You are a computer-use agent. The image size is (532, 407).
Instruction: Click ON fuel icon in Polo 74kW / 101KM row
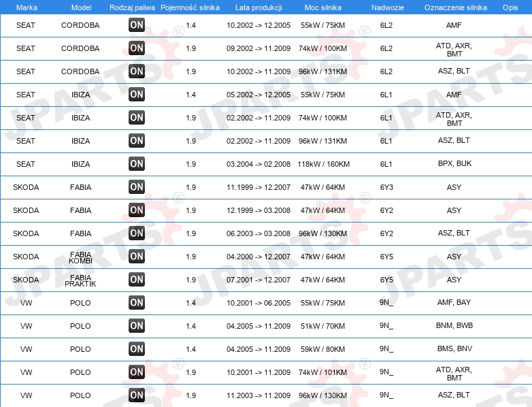pos(137,372)
